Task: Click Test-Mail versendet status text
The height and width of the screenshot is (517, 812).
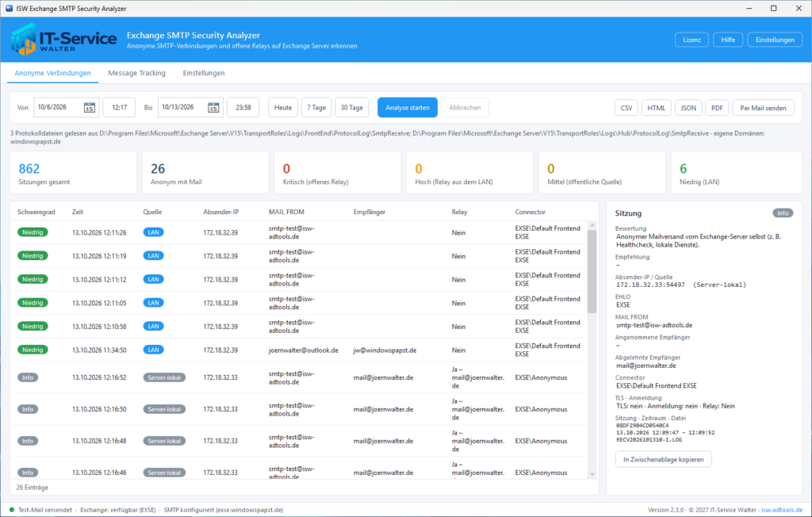Action: tap(45, 510)
